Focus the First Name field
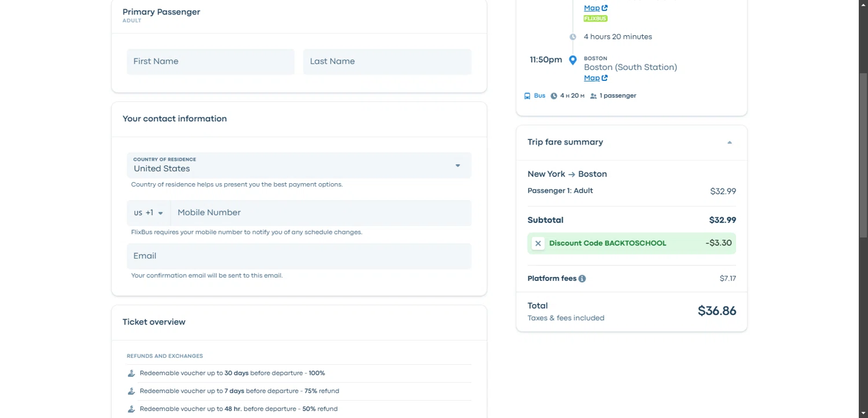The image size is (868, 418). pos(211,61)
